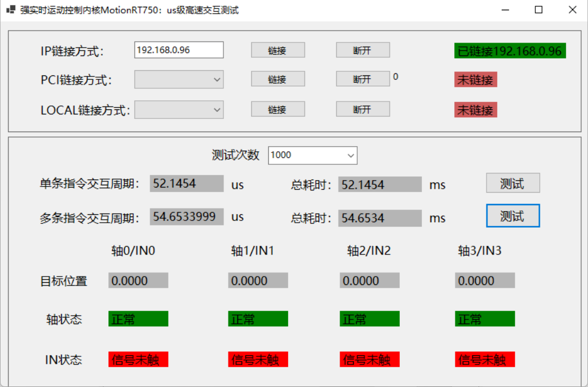Click 目标位置 value under 轴1/IN1
The image size is (588, 387).
click(x=258, y=280)
